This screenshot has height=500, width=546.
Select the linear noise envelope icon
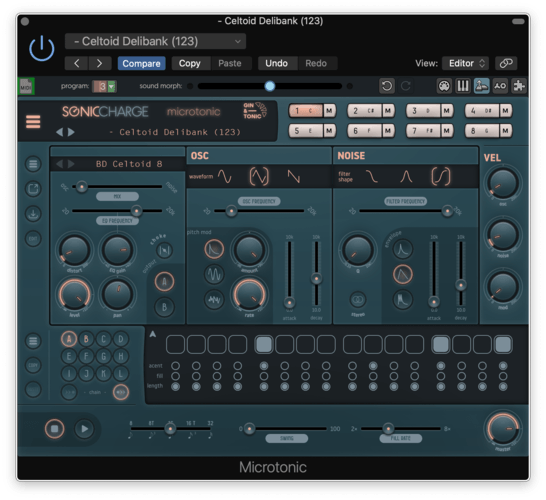403,274
